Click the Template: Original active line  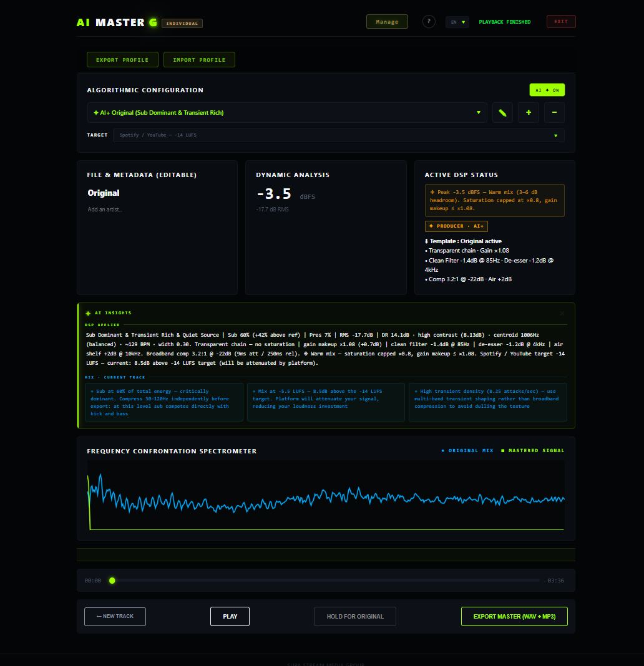pyautogui.click(x=463, y=241)
